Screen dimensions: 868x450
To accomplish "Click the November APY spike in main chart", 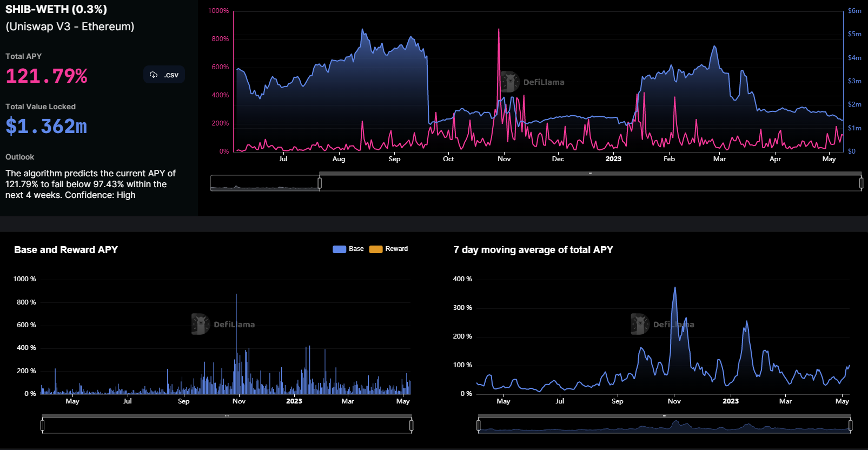I will point(499,32).
